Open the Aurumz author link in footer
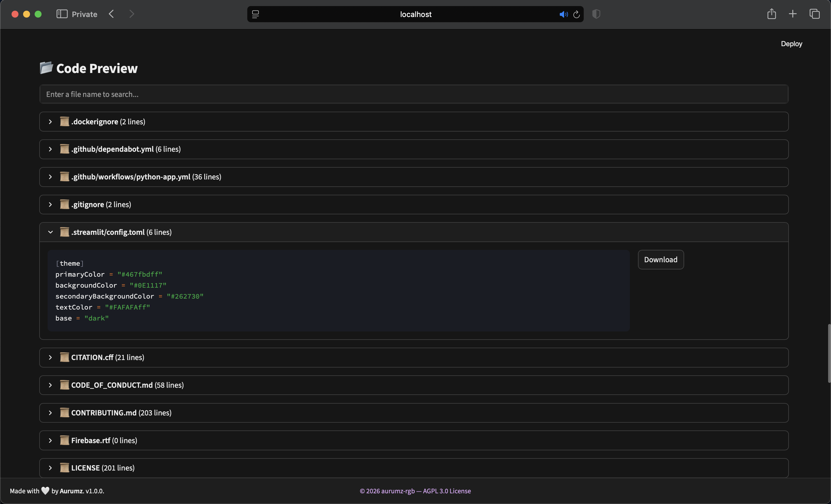Screen dimensions: 831x504 tap(71, 491)
